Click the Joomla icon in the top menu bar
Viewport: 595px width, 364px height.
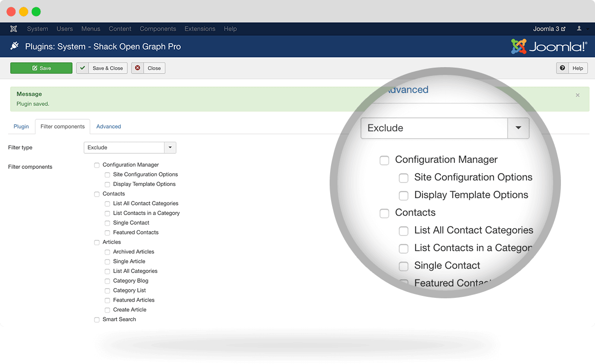[x=14, y=29]
